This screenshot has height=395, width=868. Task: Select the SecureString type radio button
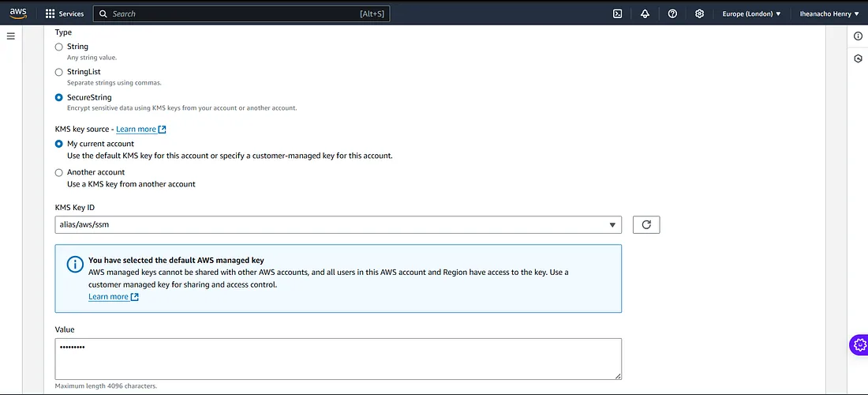58,97
